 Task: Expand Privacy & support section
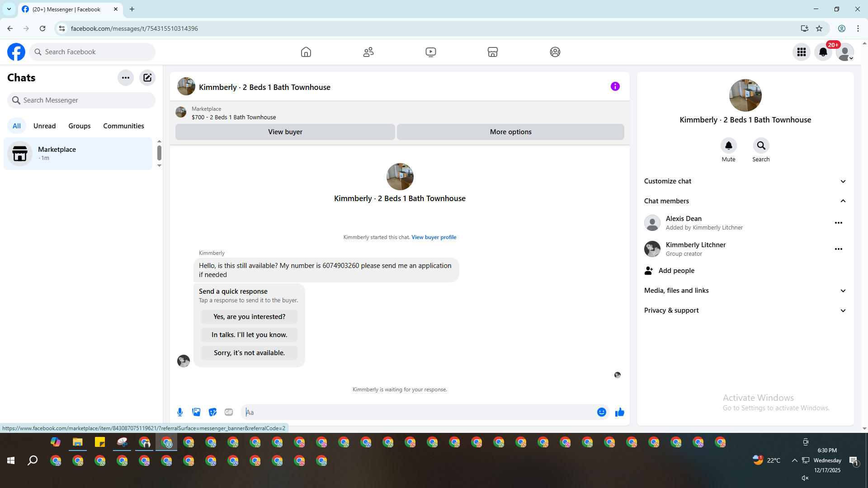(x=843, y=310)
